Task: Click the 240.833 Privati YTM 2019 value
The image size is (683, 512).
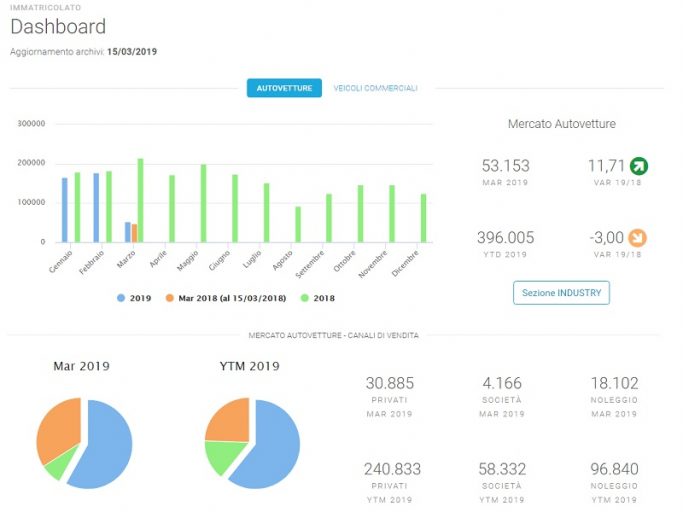Action: (x=392, y=469)
